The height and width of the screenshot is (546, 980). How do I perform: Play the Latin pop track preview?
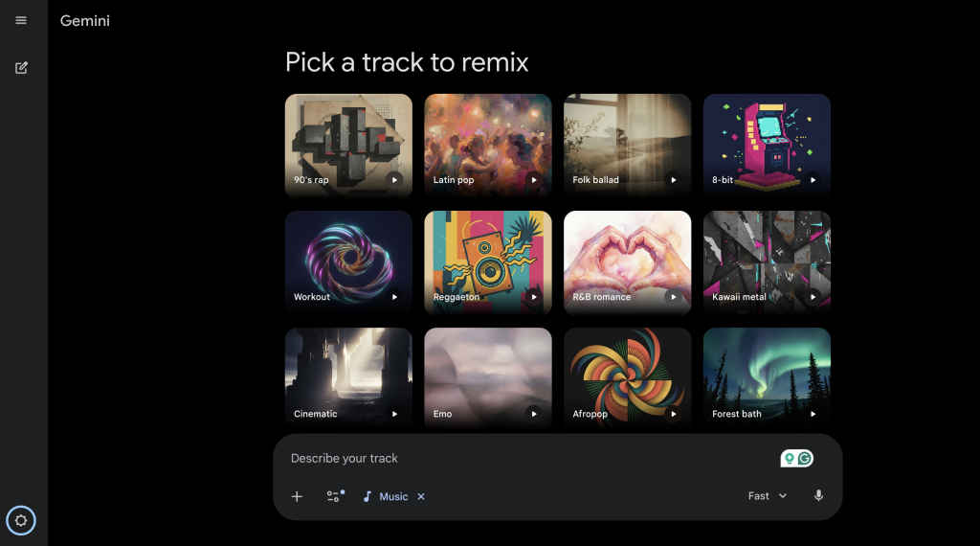(x=534, y=179)
